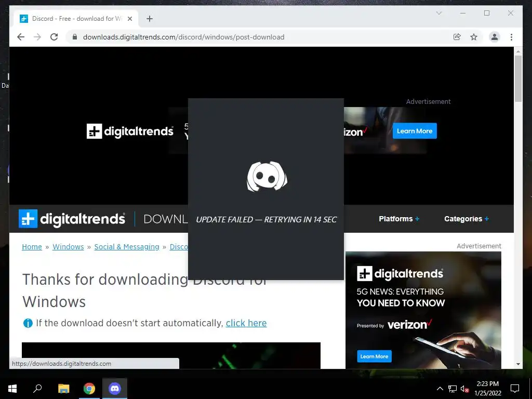The image size is (532, 399).
Task: Switch to Chrome in the taskbar
Action: pos(89,389)
